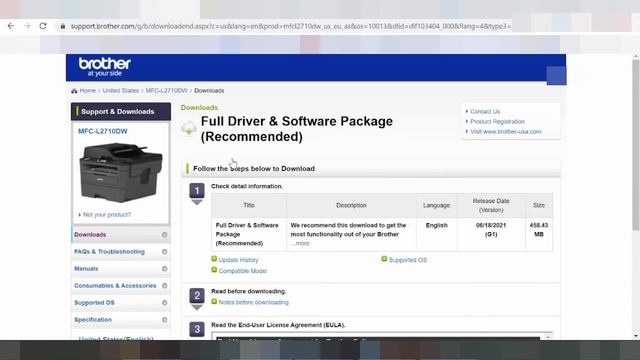The width and height of the screenshot is (640, 360).
Task: Click green plus icon next to Update History
Action: pyautogui.click(x=214, y=259)
